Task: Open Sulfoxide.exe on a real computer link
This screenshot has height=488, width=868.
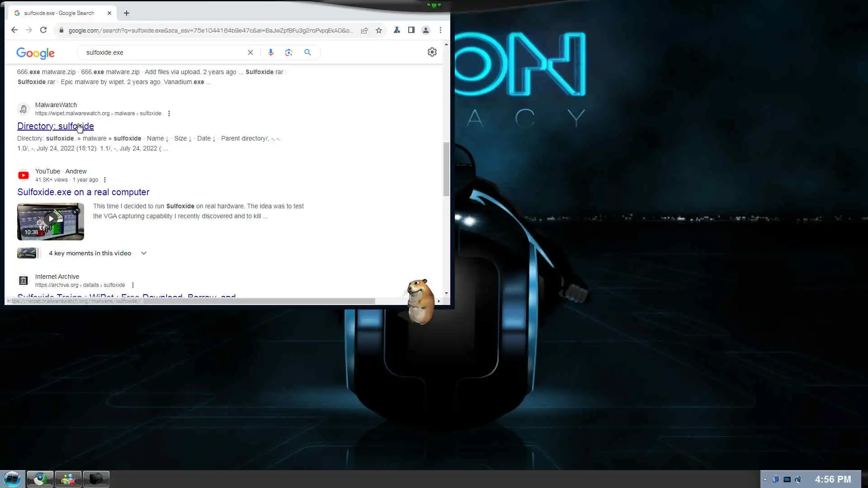Action: (x=83, y=192)
